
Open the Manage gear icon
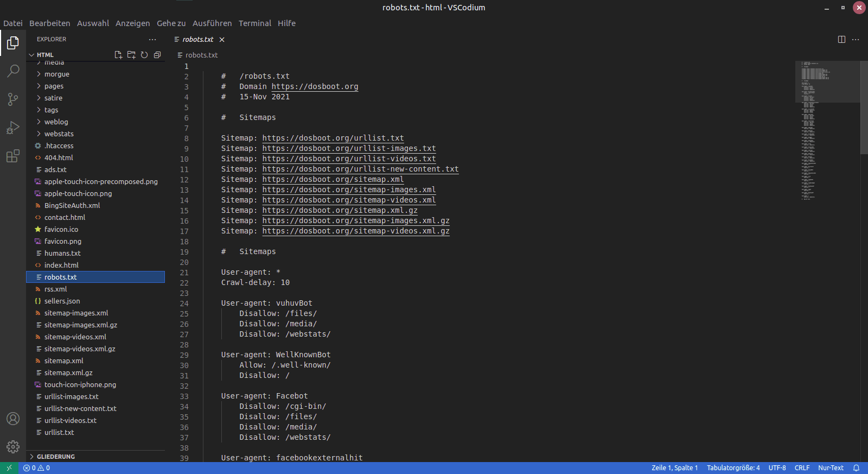pos(13,447)
